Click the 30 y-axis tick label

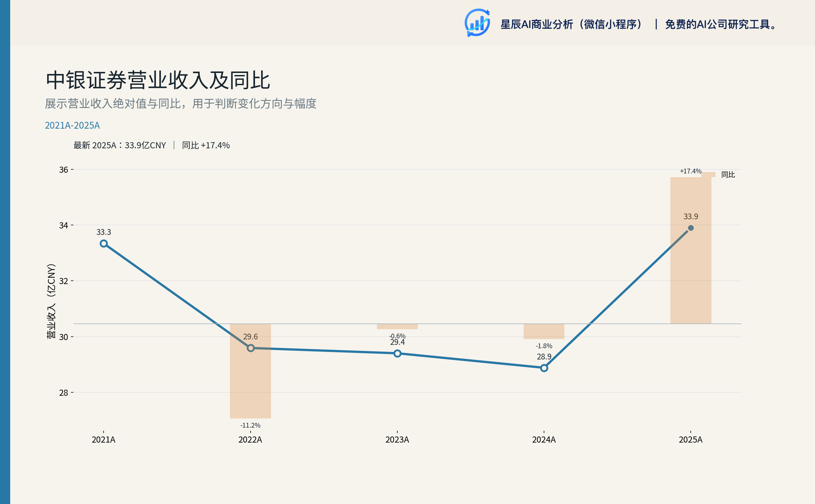tap(64, 337)
